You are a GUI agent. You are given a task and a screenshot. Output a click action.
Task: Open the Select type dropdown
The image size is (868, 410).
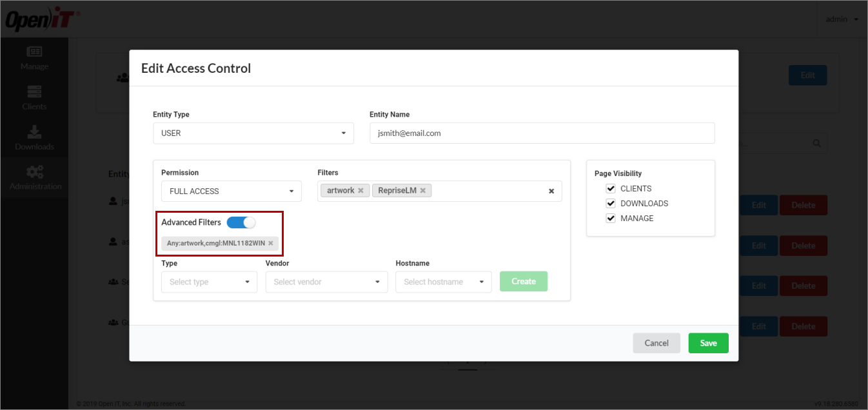point(209,282)
